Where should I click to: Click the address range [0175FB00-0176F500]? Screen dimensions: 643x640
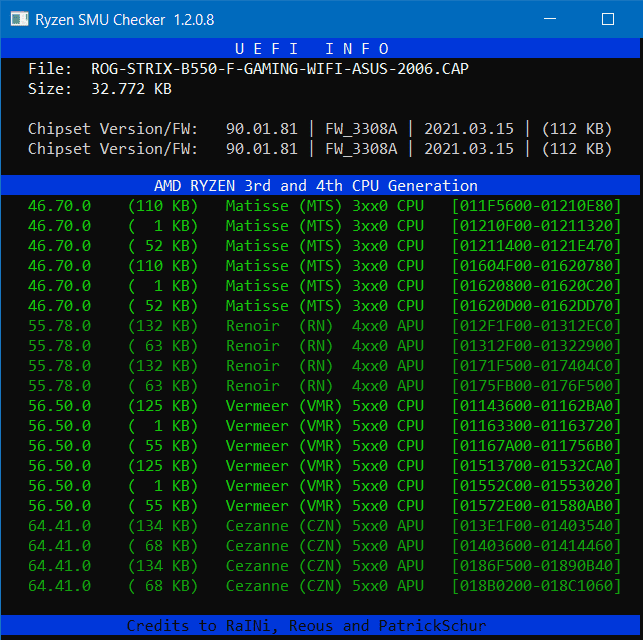coord(536,386)
